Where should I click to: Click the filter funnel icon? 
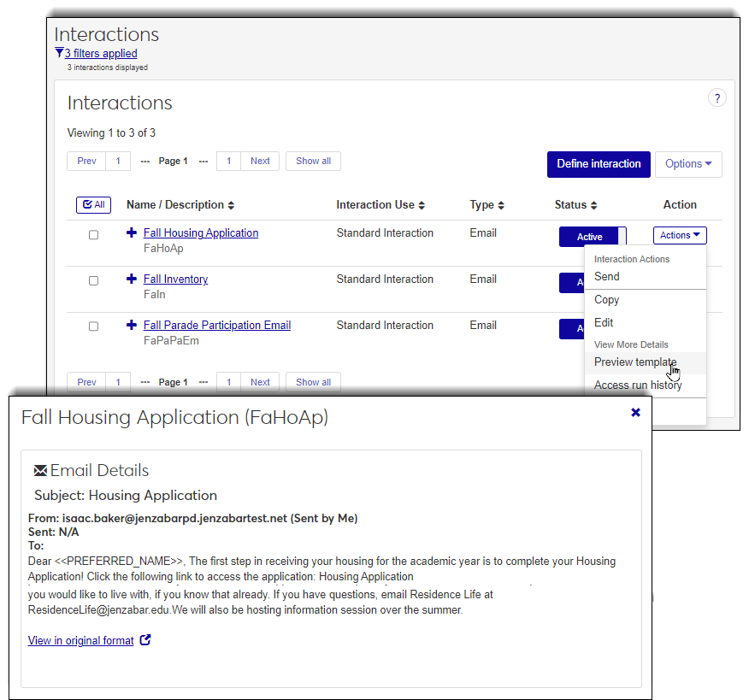(59, 52)
